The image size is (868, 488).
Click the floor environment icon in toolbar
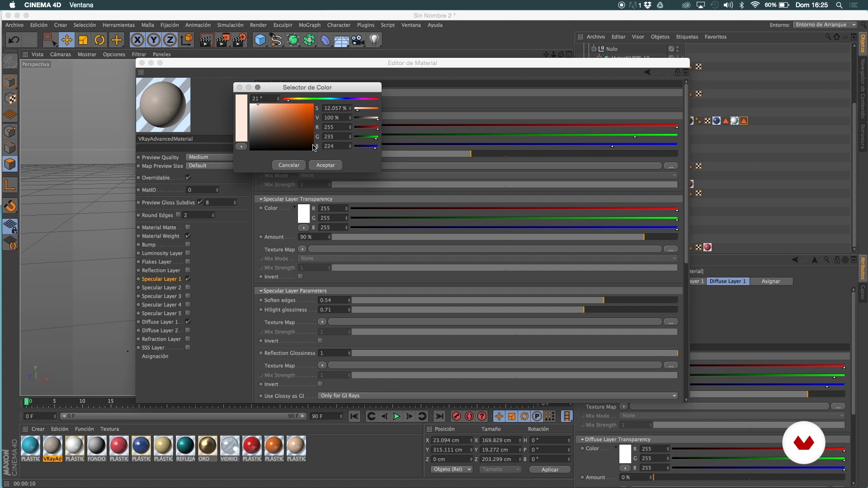pos(342,40)
